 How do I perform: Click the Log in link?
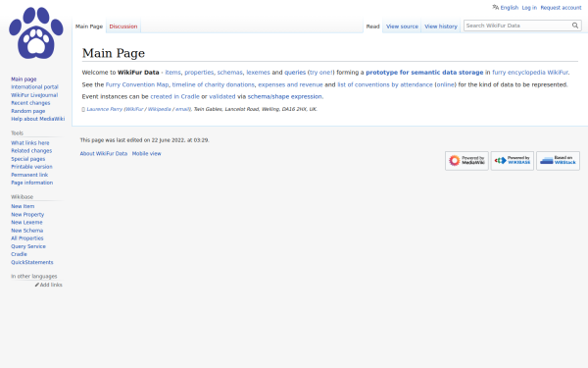pos(529,8)
